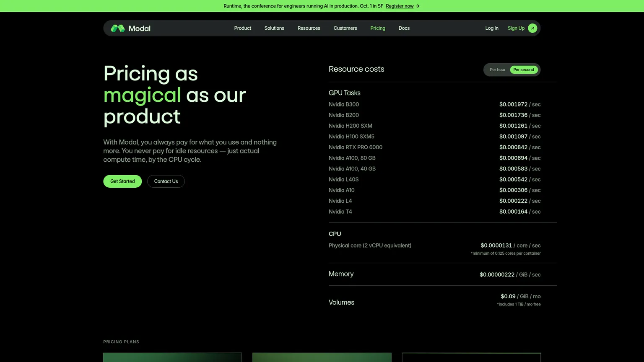Click the Nvidia H100 SXM5 label
644x362 pixels.
(351, 137)
